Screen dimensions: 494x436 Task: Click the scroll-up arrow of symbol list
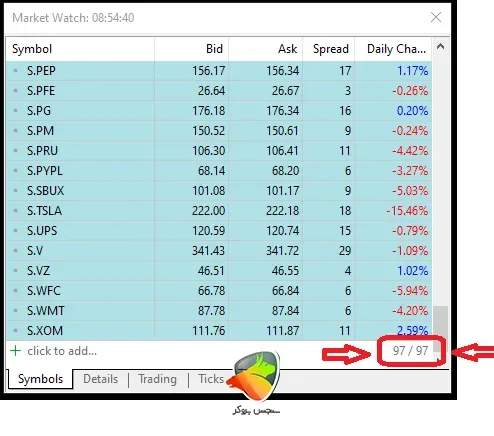(x=440, y=47)
